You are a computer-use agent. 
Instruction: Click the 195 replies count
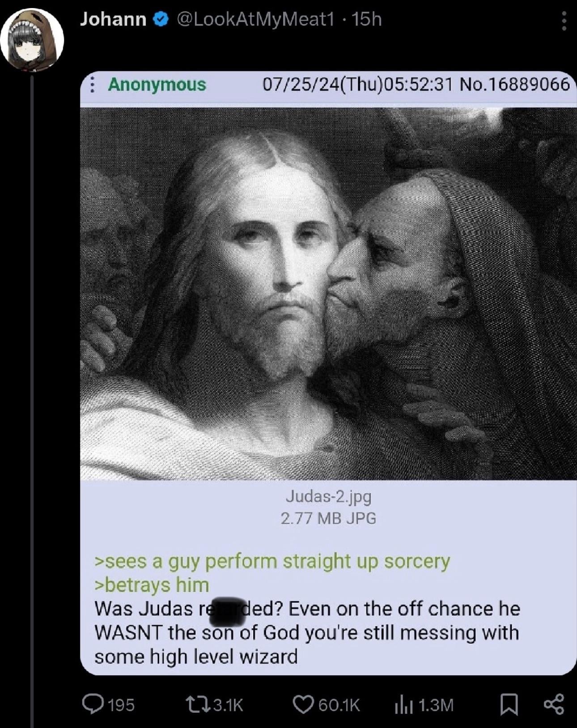[121, 705]
